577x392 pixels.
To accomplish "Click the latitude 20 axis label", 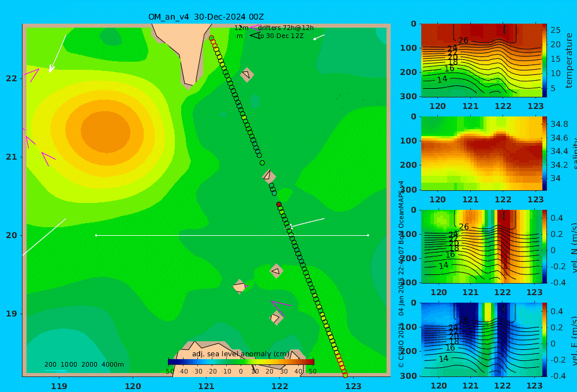I will point(12,235).
